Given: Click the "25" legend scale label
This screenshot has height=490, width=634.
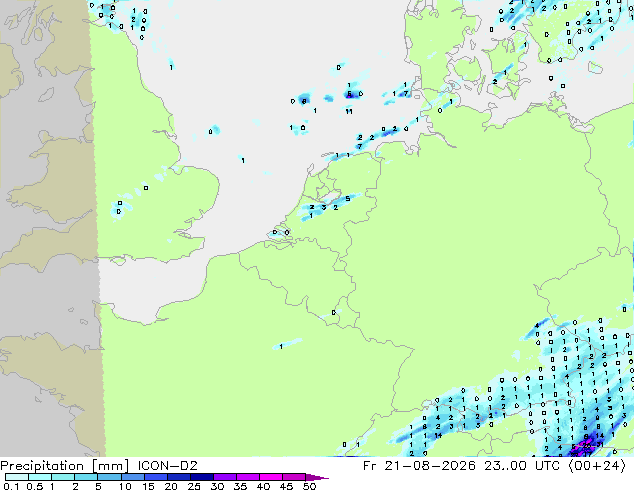Looking at the screenshot, I should pos(194,486).
